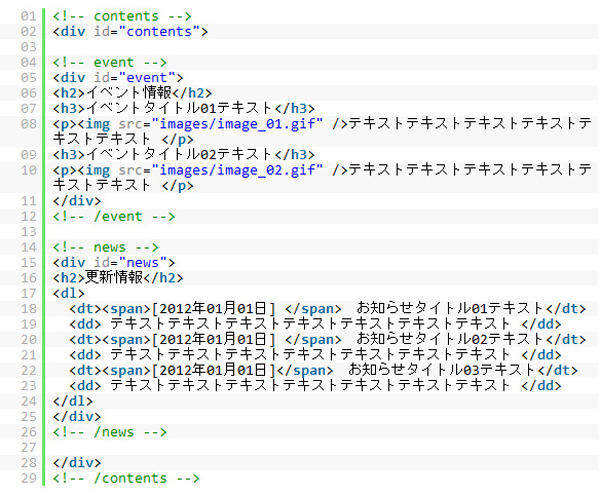Image resolution: width=600 pixels, height=496 pixels.
Task: Click the opening news comment line
Action: point(103,247)
